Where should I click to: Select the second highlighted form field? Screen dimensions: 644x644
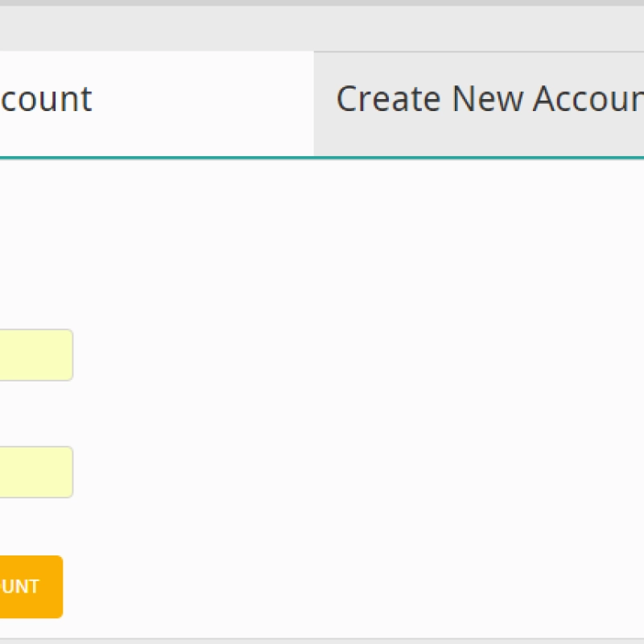click(x=36, y=472)
